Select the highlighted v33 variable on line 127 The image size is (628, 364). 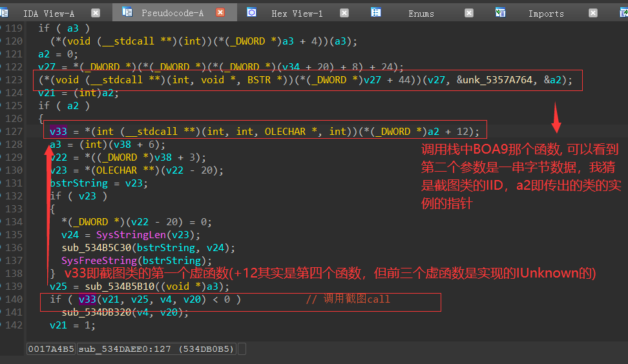[58, 132]
